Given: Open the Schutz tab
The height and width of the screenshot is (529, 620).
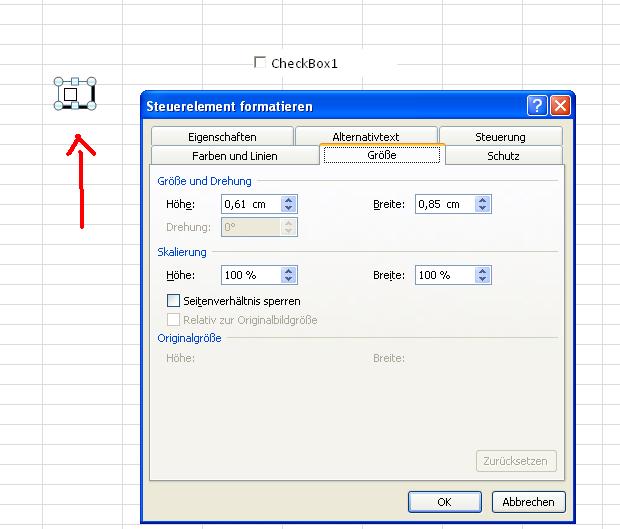Looking at the screenshot, I should point(503,156).
